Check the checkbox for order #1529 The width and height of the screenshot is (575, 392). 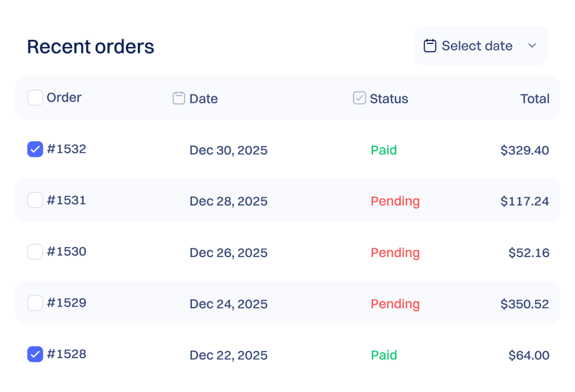[x=35, y=302]
